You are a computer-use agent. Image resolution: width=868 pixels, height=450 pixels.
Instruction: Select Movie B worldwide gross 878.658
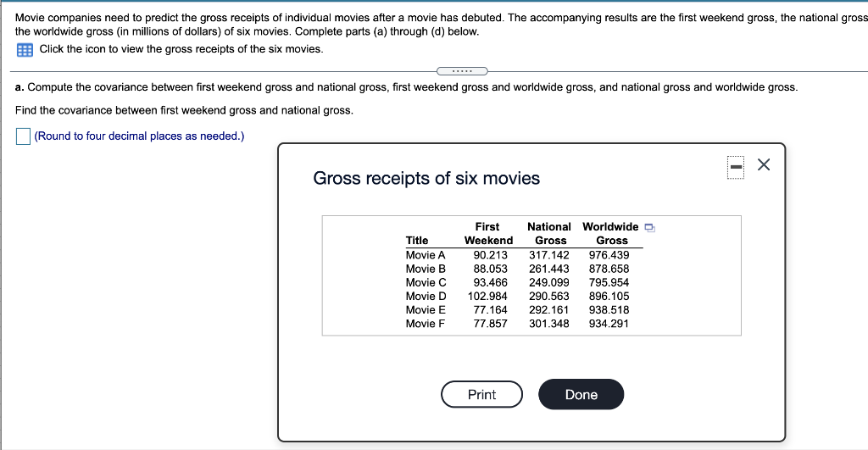[609, 269]
